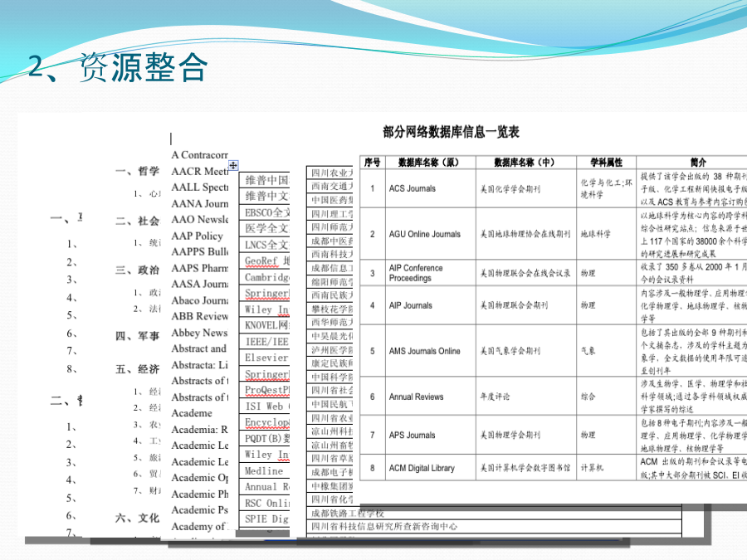Click the '美国物理联合会在线会议录' cell
This screenshot has height=560, width=747.
(x=525, y=273)
